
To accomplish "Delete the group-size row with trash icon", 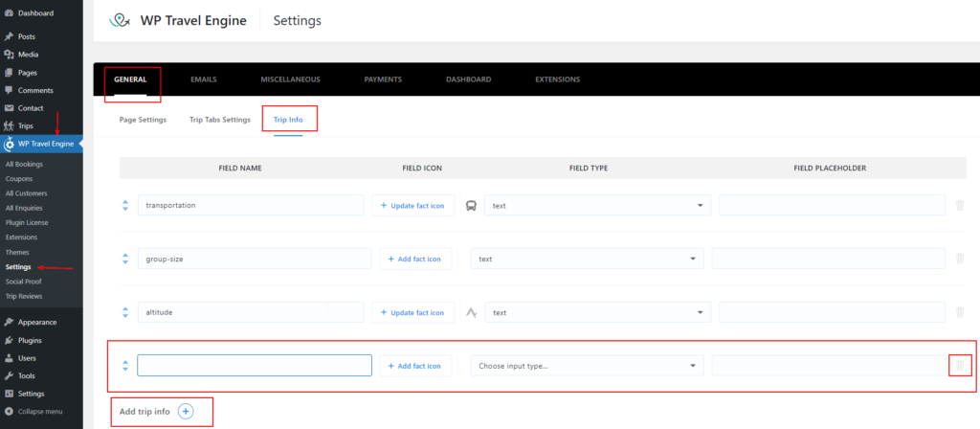I will [960, 259].
